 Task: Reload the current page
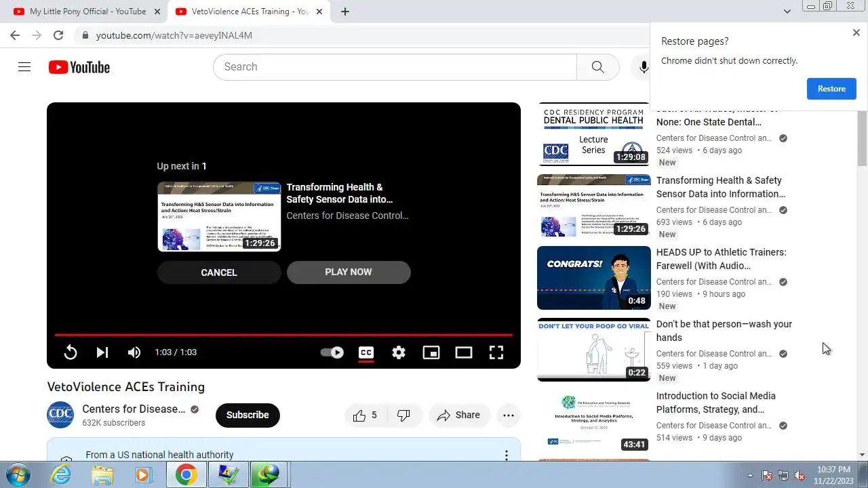(58, 35)
